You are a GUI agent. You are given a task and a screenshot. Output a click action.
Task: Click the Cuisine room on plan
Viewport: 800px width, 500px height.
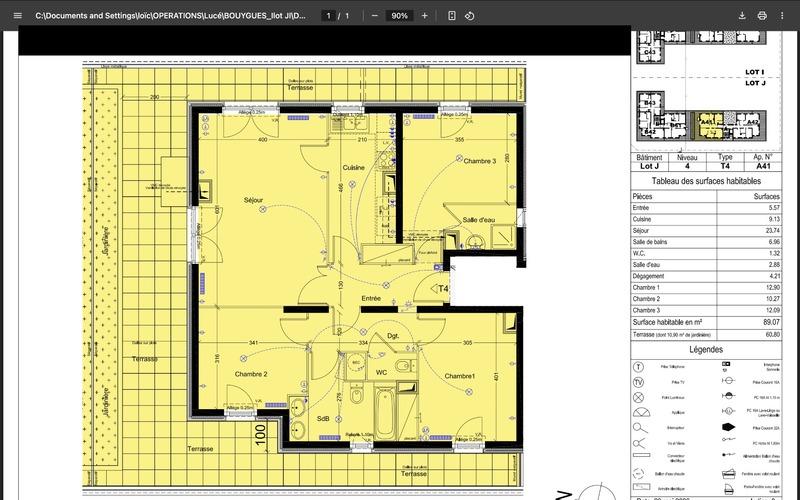353,168
